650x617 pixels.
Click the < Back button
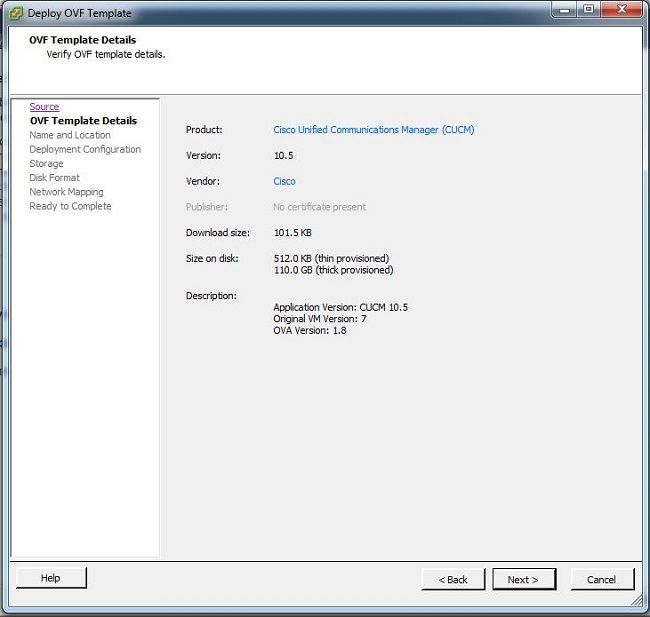click(x=453, y=579)
